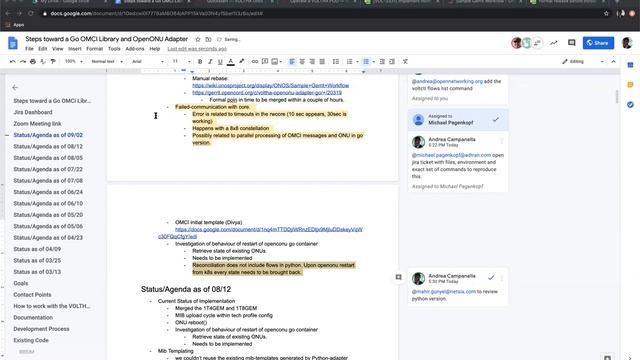Jump to Status/Agenda as of 07/22
Viewport: 640px width, 360px height.
click(x=48, y=169)
